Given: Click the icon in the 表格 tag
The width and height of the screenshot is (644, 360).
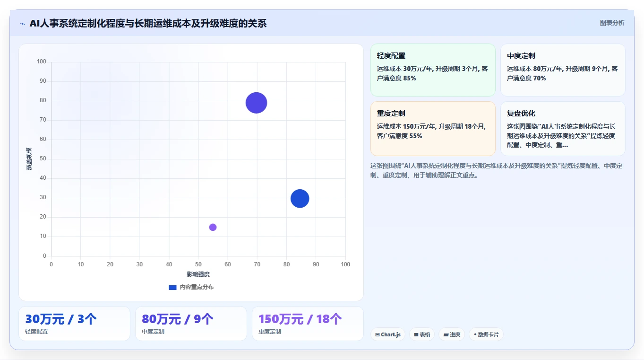Looking at the screenshot, I should tap(416, 334).
